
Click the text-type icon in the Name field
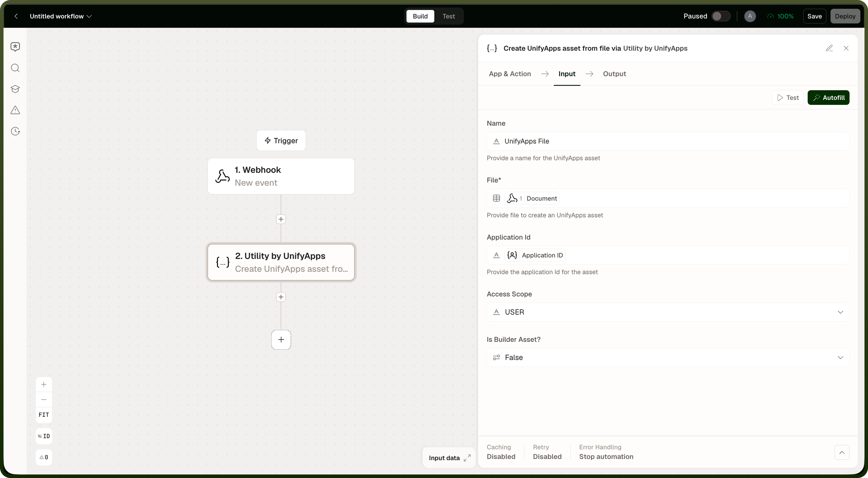pyautogui.click(x=496, y=141)
